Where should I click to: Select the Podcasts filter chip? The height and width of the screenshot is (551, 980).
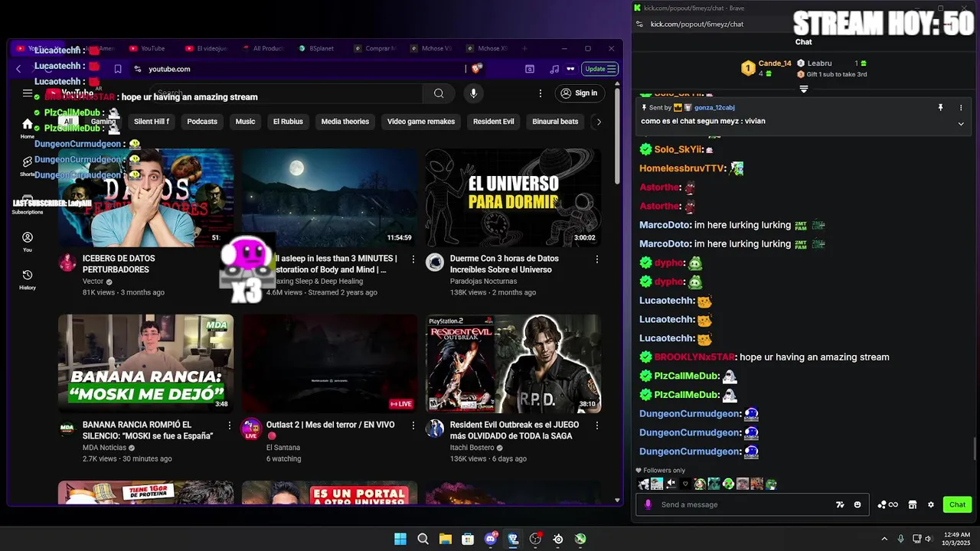202,122
